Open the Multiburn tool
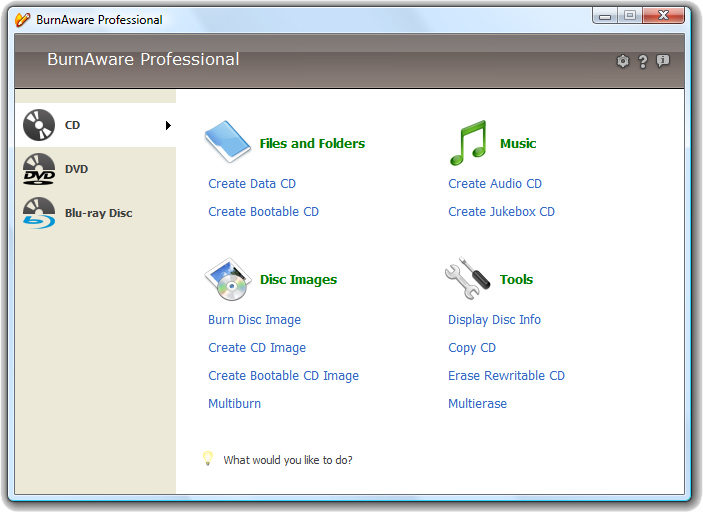The width and height of the screenshot is (703, 512). [234, 404]
